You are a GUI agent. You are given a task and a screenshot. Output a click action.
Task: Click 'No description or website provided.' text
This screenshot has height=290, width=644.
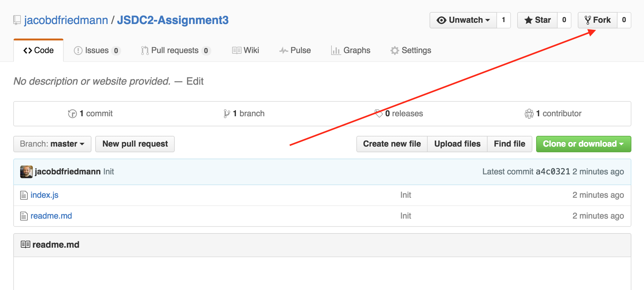point(92,82)
